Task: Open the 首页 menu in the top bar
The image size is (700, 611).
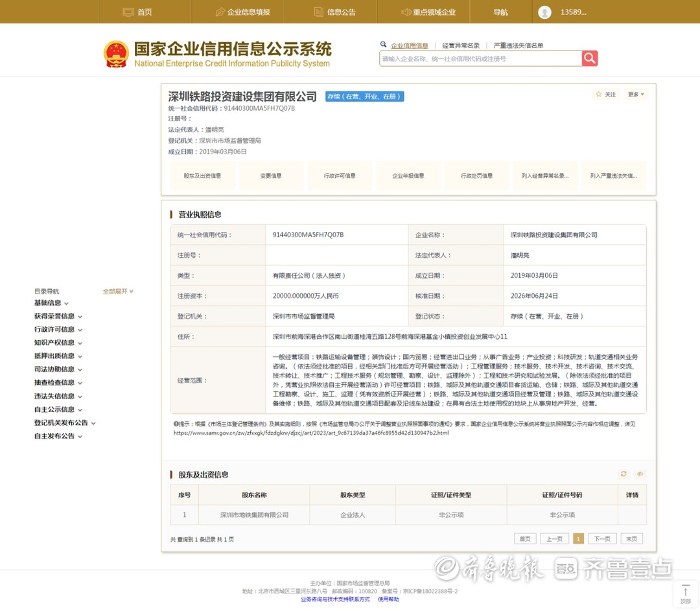Action: tap(137, 12)
